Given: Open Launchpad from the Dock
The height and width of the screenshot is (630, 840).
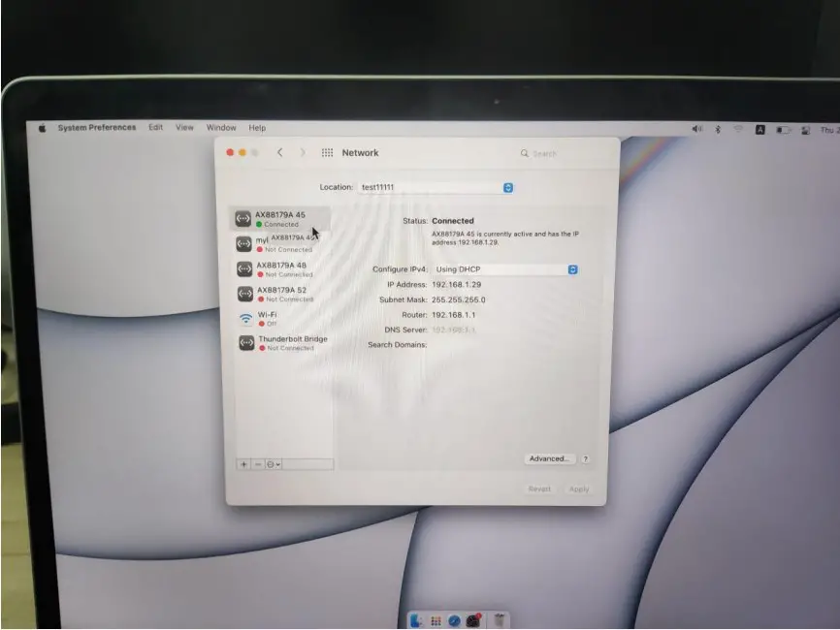Looking at the screenshot, I should (x=436, y=621).
